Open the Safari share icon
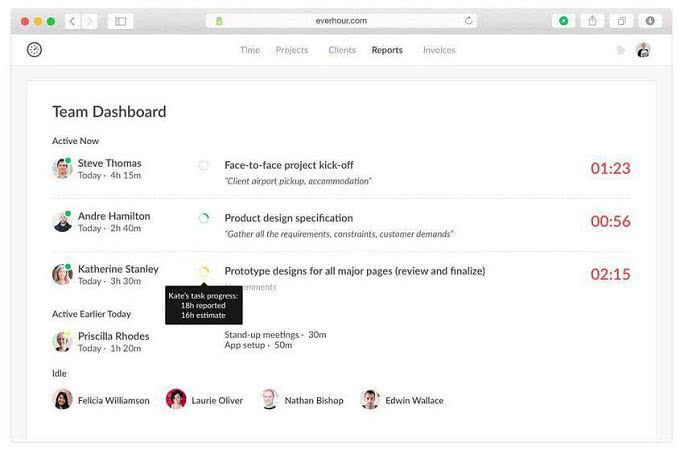Viewport: 684px width, 450px height. pos(592,20)
